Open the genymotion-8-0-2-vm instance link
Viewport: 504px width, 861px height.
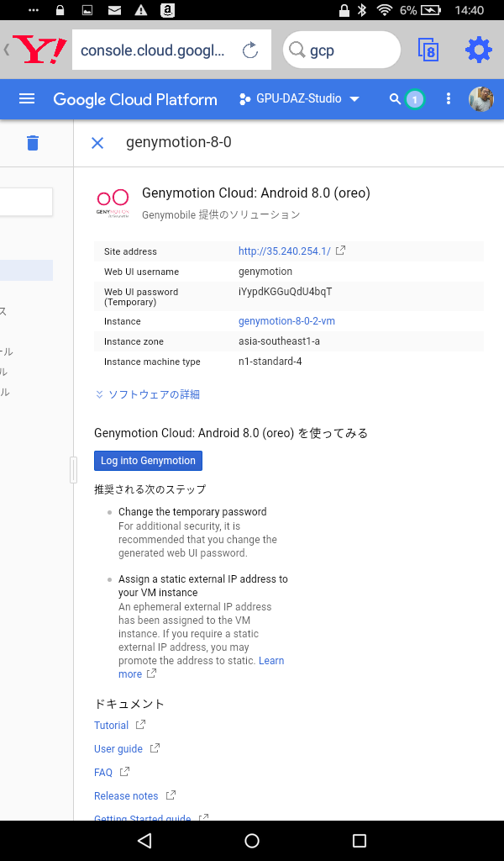pos(286,321)
